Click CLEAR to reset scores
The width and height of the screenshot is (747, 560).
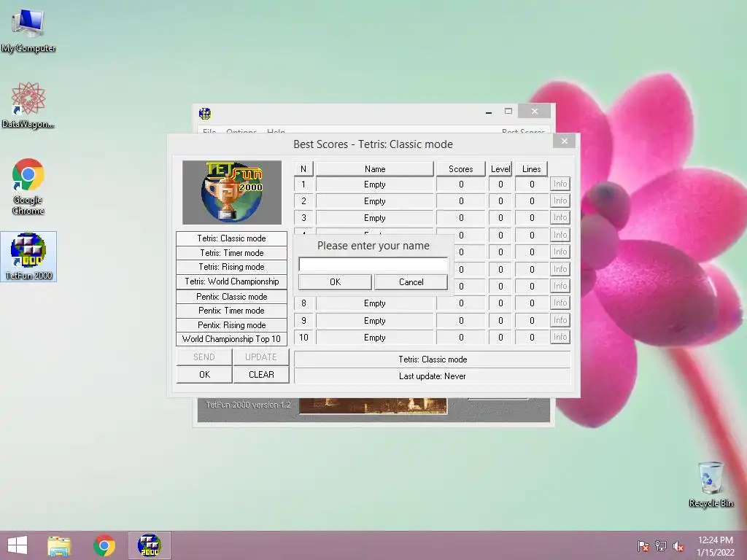coord(261,374)
